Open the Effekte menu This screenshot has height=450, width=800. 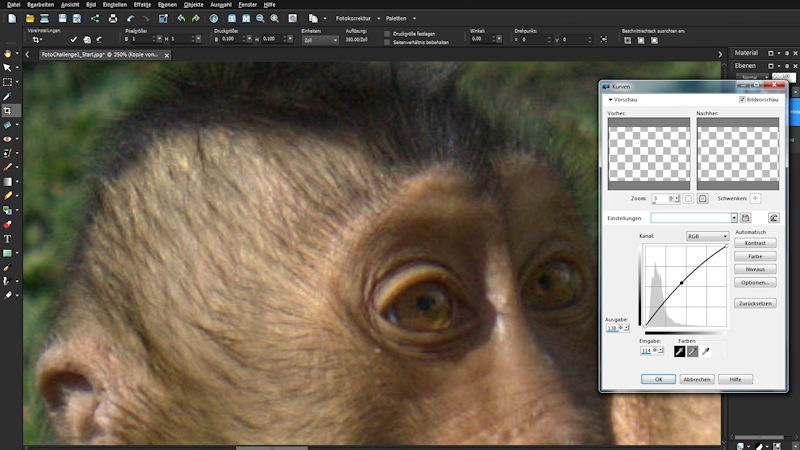point(142,5)
